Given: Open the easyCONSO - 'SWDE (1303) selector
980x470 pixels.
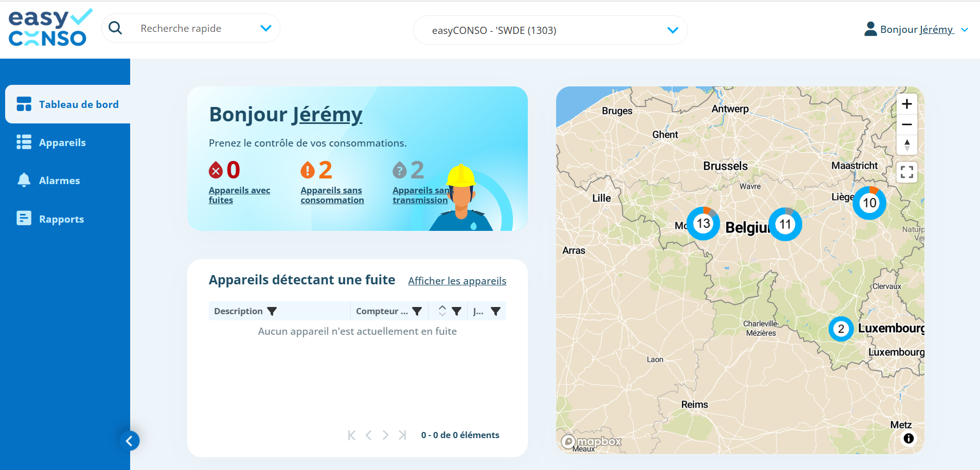Looking at the screenshot, I should tap(550, 30).
